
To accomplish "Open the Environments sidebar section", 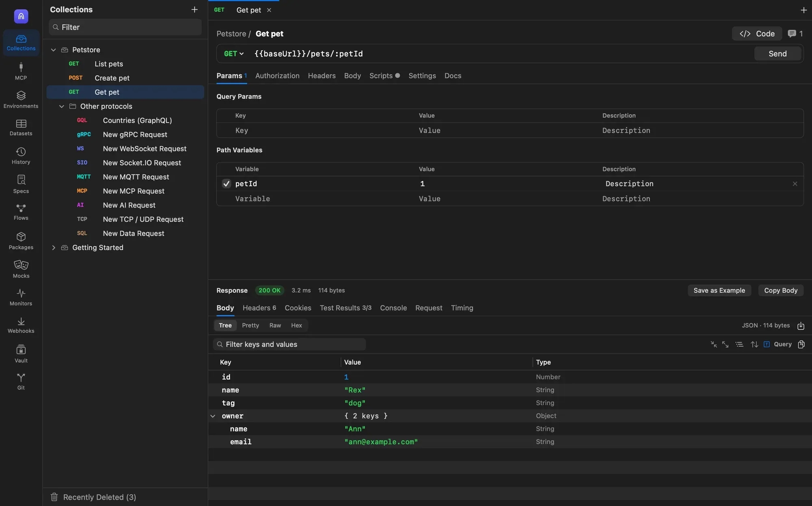I will click(x=21, y=100).
